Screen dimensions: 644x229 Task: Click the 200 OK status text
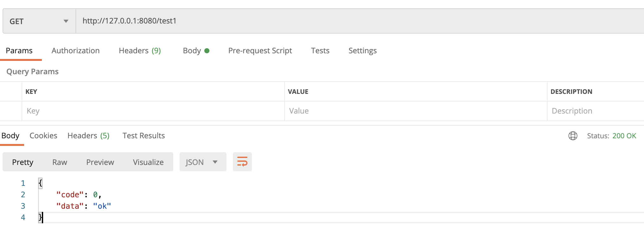tap(624, 136)
